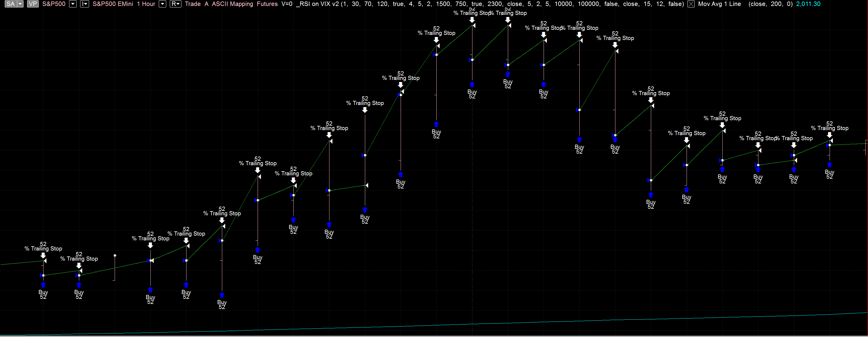Click the rightmost blue Buy arrow

coord(830,165)
